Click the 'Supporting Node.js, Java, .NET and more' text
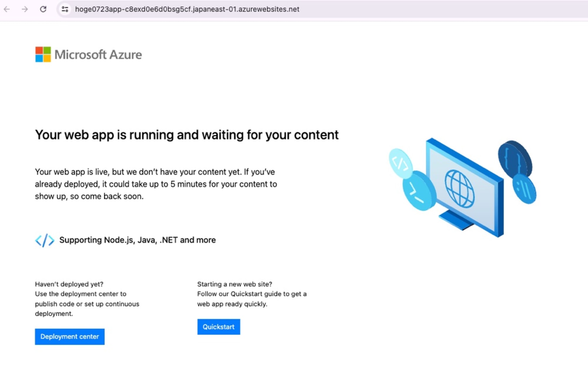The width and height of the screenshot is (588, 384). point(138,240)
